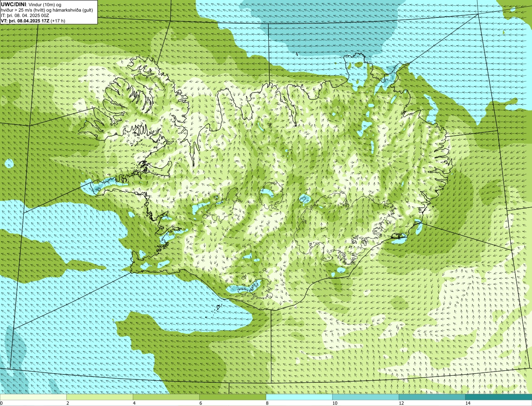The image size is (532, 406).
Task: Click the "VT: þri. 08.04.2025 17Z (+17 h)" line
Action: click(33, 20)
